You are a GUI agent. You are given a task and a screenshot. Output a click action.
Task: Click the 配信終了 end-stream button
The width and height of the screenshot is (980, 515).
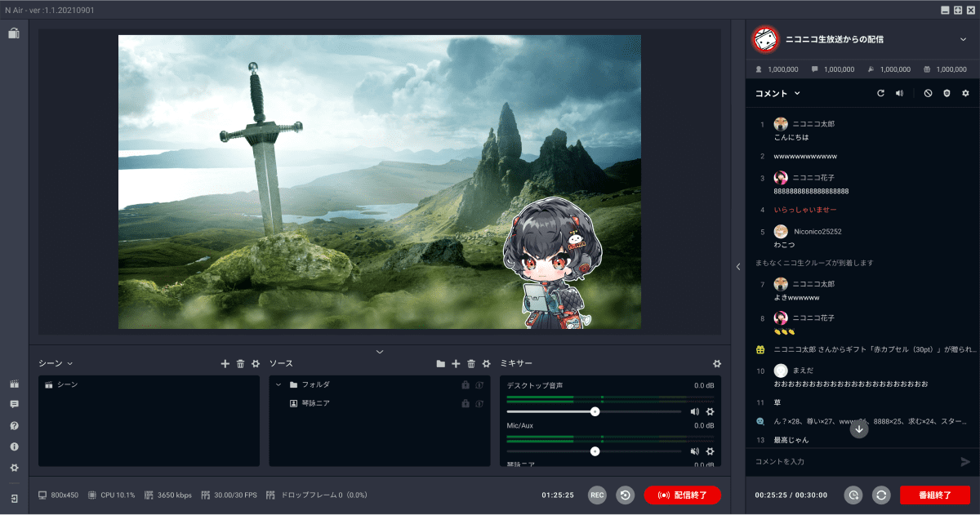tap(683, 495)
